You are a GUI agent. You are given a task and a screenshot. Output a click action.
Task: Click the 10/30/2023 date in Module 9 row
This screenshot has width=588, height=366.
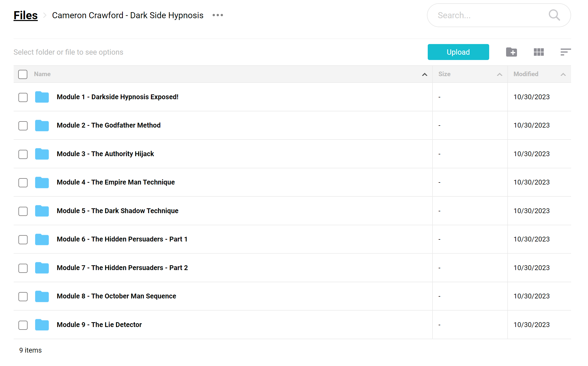point(531,325)
